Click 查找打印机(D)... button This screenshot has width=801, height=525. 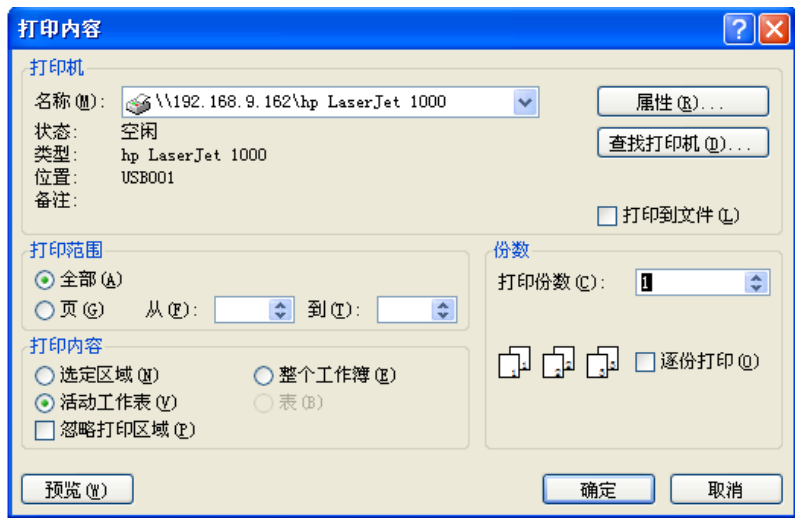coord(683,143)
